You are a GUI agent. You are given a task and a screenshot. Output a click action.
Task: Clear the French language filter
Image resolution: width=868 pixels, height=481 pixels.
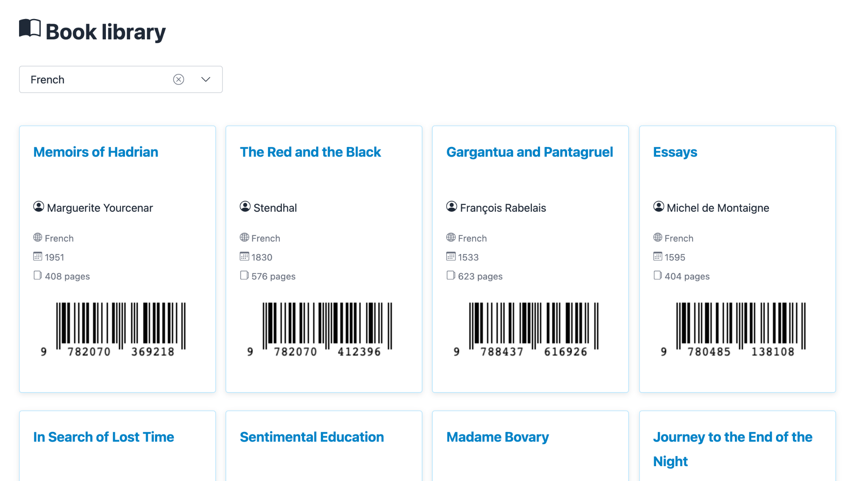(x=178, y=80)
